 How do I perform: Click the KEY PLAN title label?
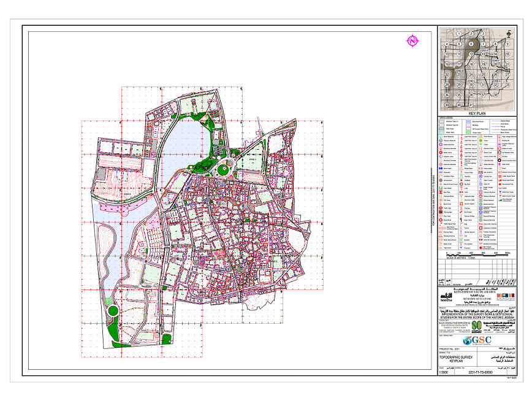tap(477, 114)
